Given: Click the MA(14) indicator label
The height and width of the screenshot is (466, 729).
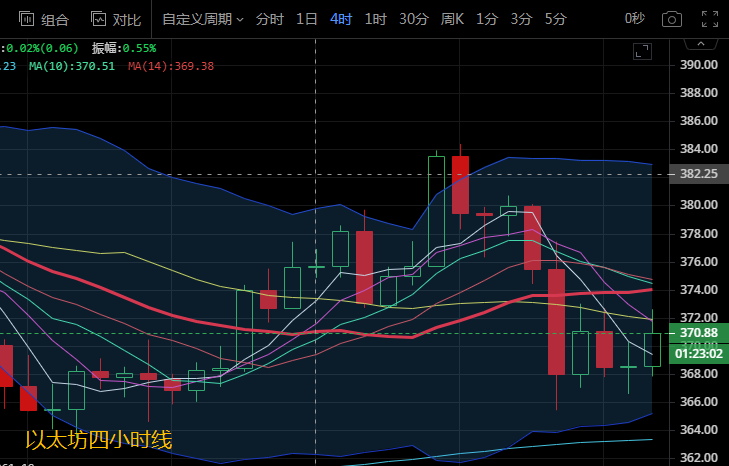Looking at the screenshot, I should click(x=170, y=66).
